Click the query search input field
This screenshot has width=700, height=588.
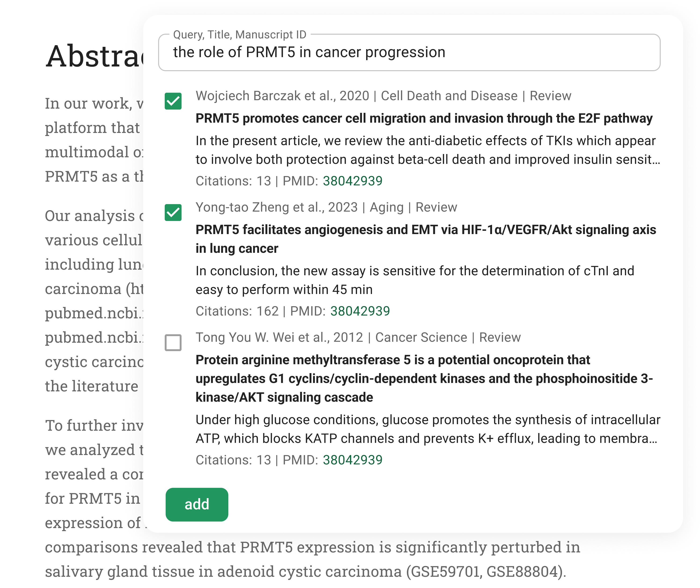click(x=409, y=52)
